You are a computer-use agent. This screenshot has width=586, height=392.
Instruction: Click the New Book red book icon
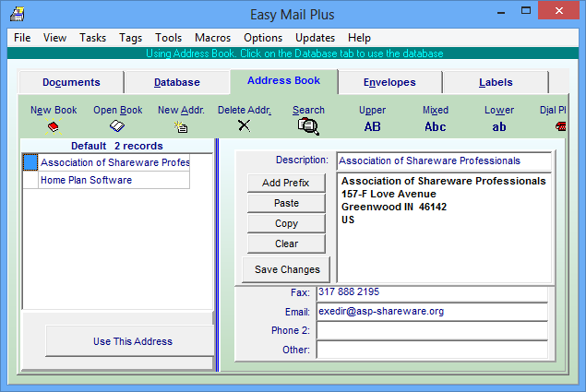click(54, 126)
